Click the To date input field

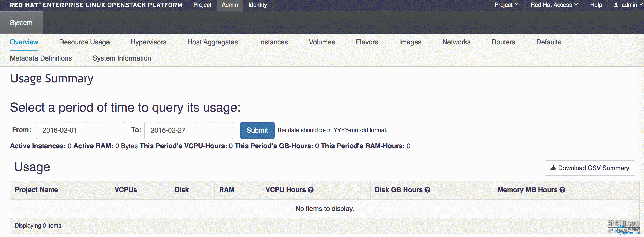(188, 130)
